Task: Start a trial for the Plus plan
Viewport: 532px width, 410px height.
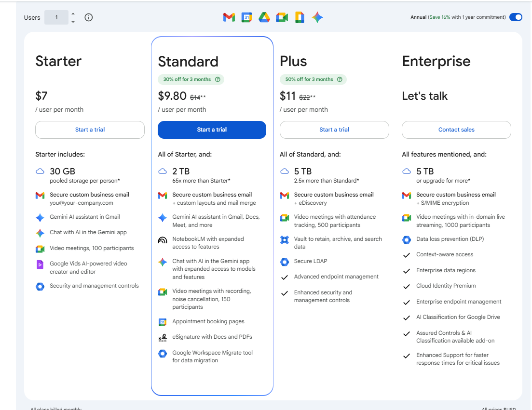Action: [334, 130]
